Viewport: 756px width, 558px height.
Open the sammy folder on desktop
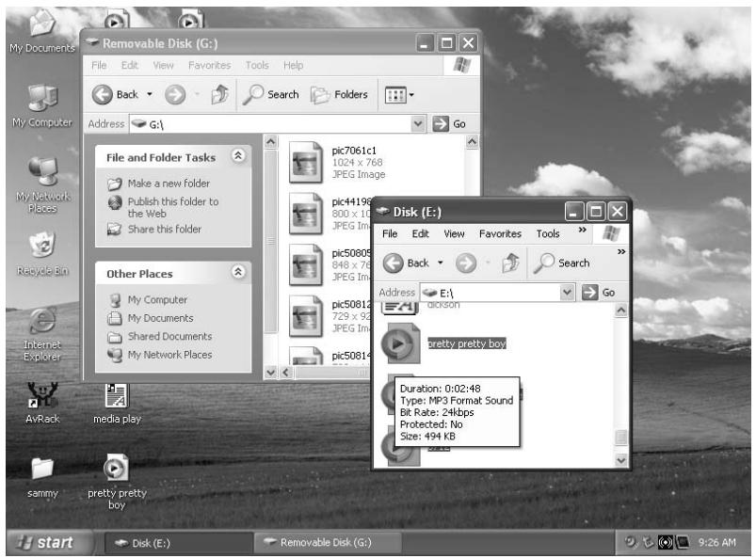pyautogui.click(x=42, y=477)
